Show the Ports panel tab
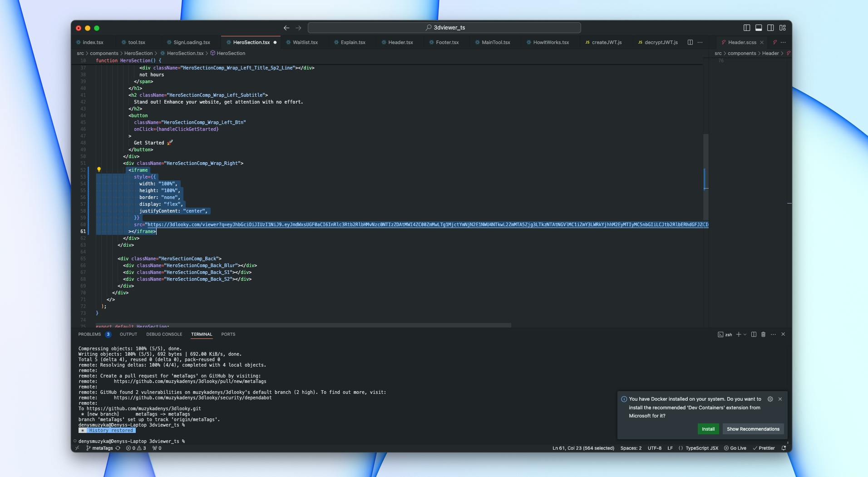 pyautogui.click(x=228, y=334)
